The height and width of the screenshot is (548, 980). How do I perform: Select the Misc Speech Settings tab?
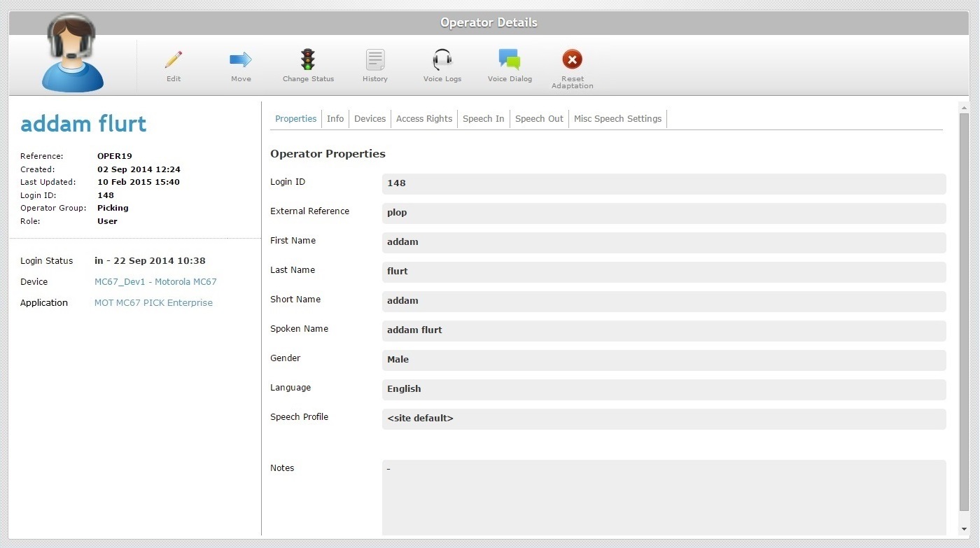pyautogui.click(x=617, y=119)
